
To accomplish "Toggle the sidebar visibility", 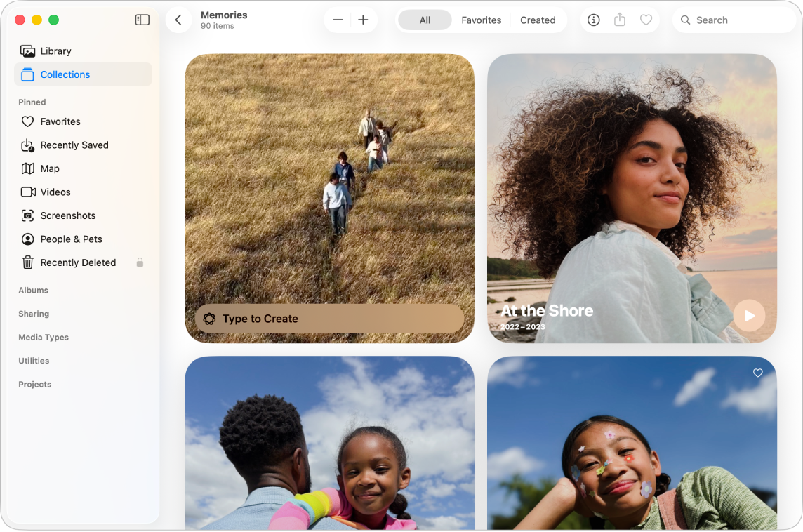I will coord(142,20).
